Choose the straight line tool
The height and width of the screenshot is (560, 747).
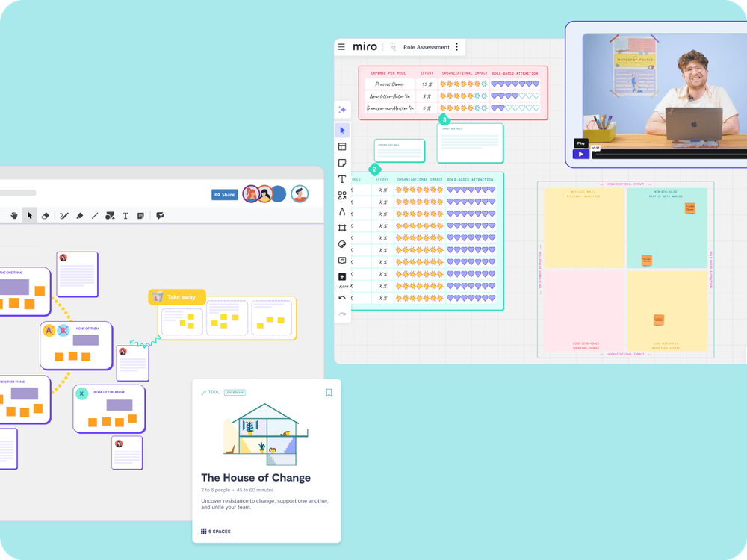click(94, 216)
